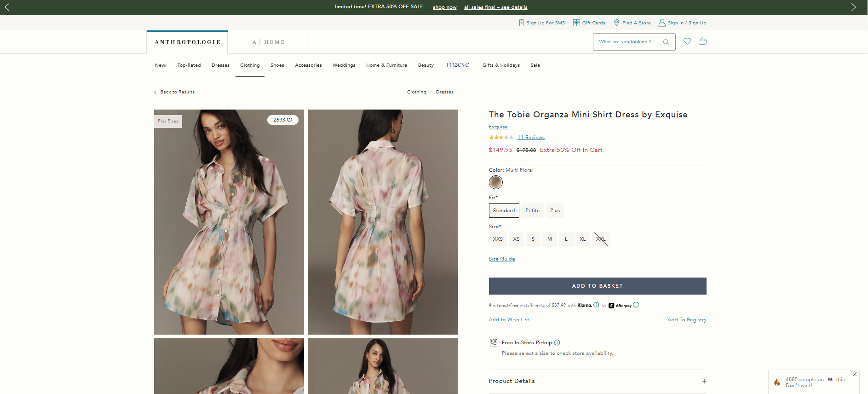Click the flame icon in viewing popup

click(777, 382)
